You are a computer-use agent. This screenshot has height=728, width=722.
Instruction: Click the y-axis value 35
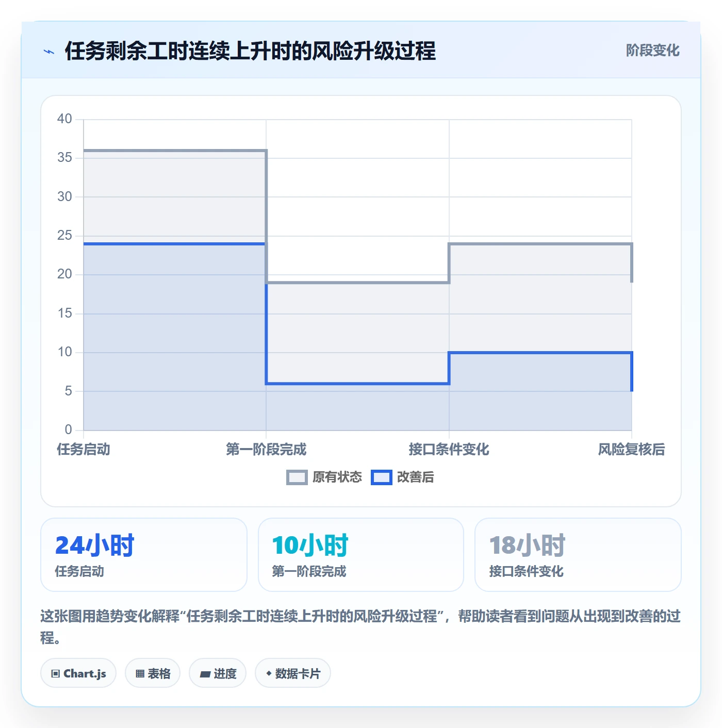pyautogui.click(x=64, y=158)
